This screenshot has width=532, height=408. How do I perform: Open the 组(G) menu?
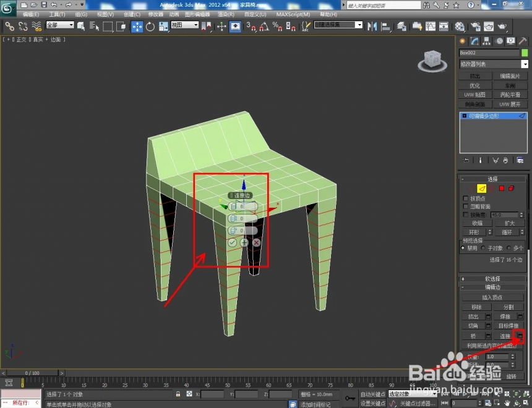coord(81,14)
